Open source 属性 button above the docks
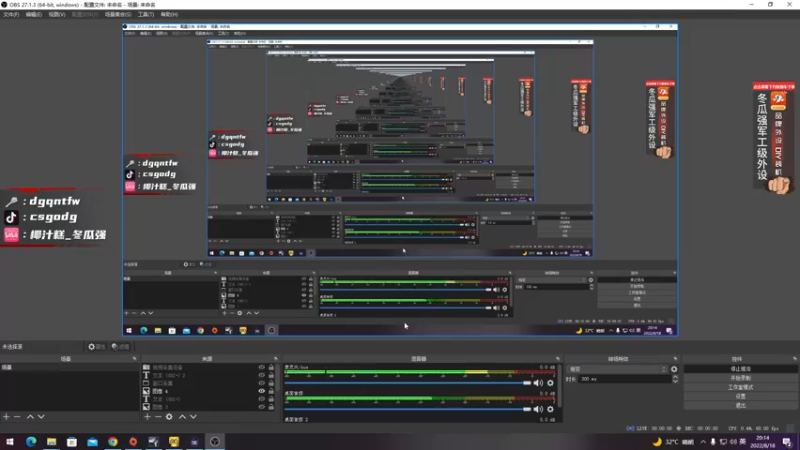 click(x=96, y=347)
